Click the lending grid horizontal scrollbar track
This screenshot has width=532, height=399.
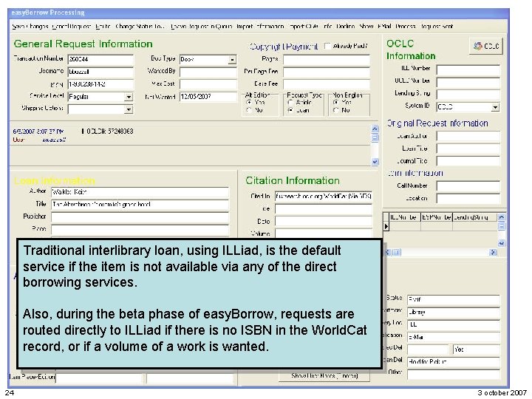pos(441,252)
